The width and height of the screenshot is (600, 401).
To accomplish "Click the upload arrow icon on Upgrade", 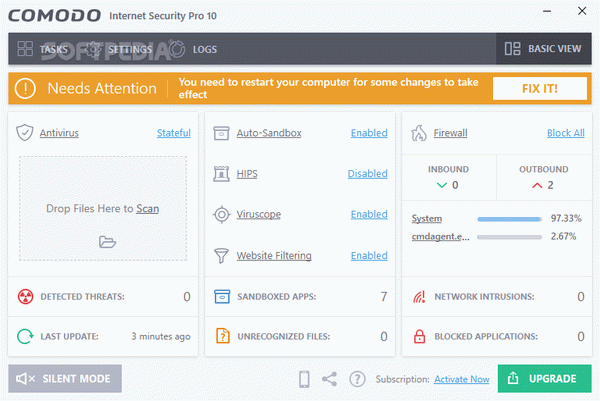I will pyautogui.click(x=513, y=378).
